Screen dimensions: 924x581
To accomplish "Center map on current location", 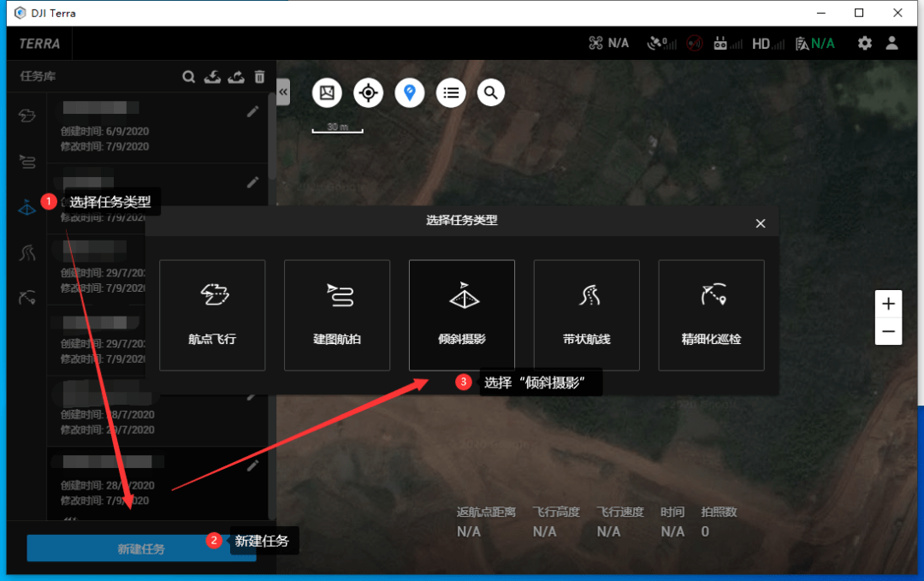I will click(368, 92).
